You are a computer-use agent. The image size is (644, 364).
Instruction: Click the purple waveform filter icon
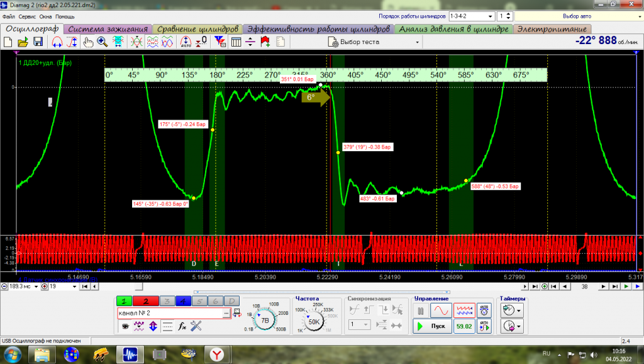pyautogui.click(x=139, y=326)
